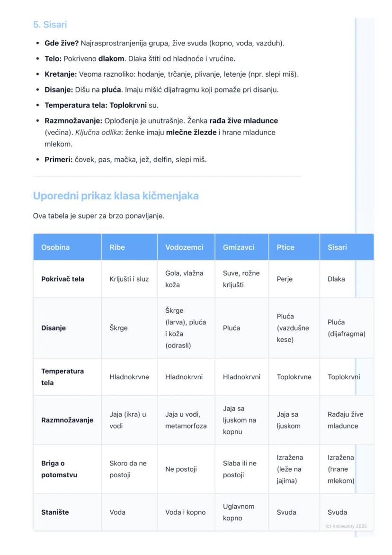Select the "Ptice" column header
Viewport: 392px width, 555px height.
pyautogui.click(x=285, y=247)
